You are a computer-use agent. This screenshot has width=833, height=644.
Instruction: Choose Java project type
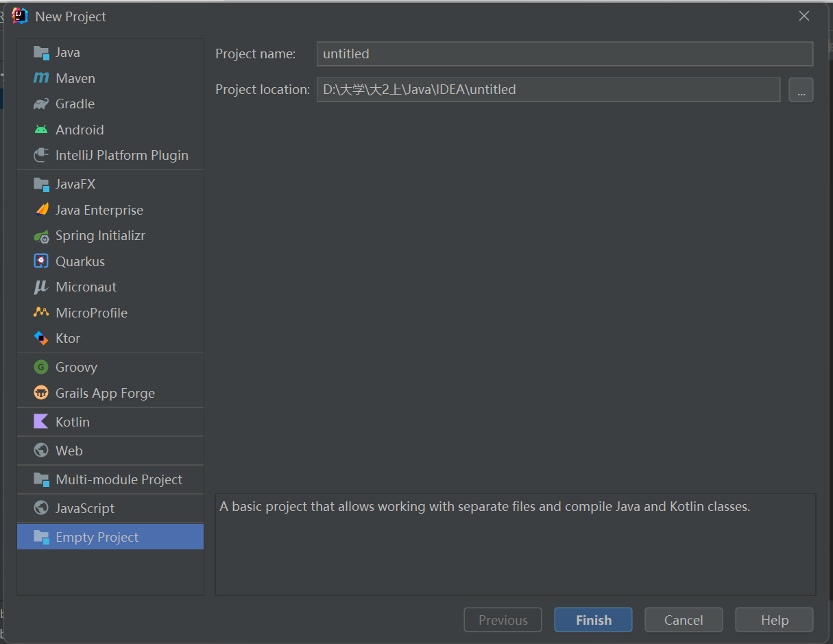[67, 53]
